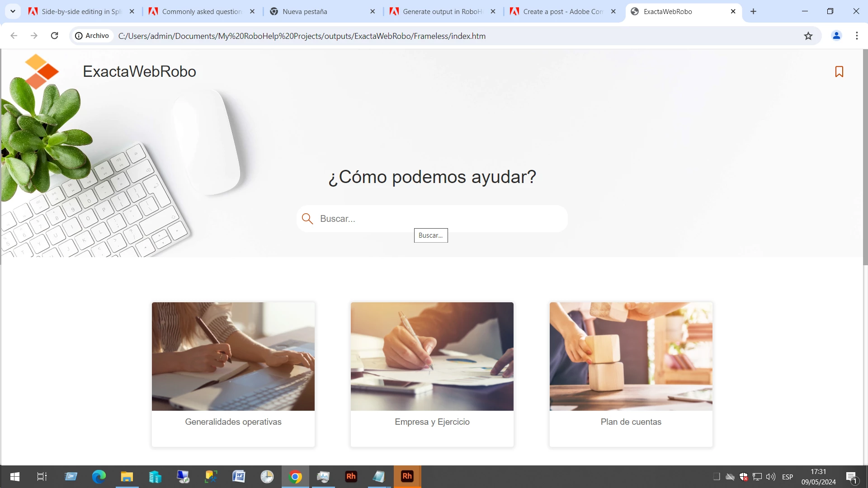Click the search magnifier icon
Screen dimensions: 868x488
(x=307, y=219)
